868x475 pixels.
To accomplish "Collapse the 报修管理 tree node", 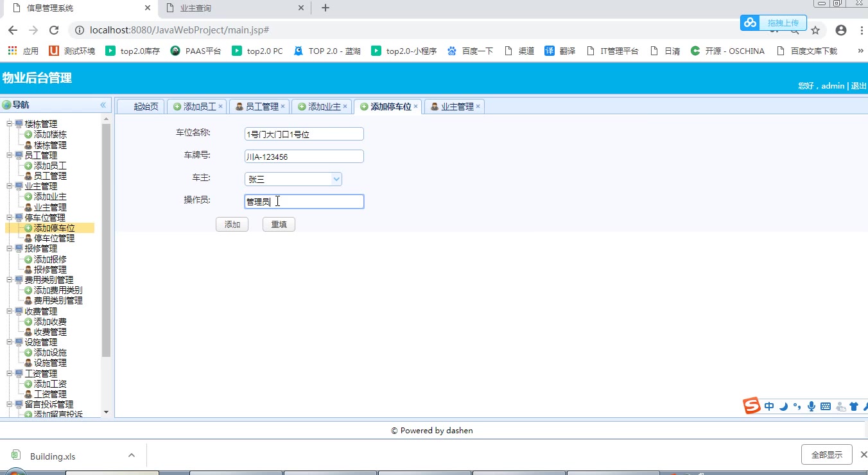I will pos(10,248).
